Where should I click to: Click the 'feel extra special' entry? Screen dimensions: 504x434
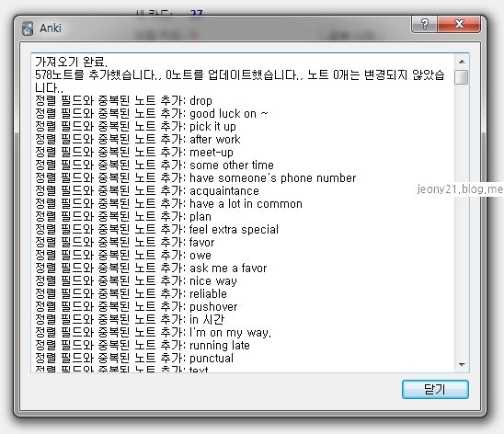tap(156, 229)
